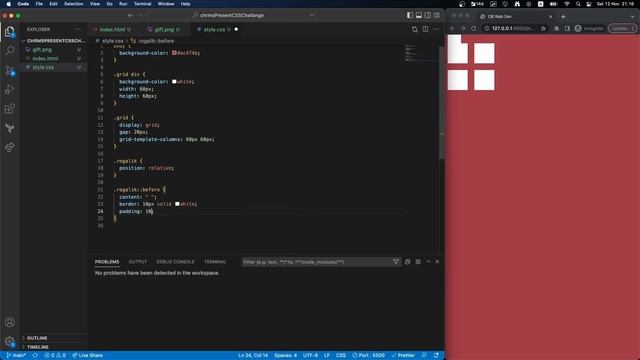
Task: Open a new browser tab
Action: tap(563, 16)
